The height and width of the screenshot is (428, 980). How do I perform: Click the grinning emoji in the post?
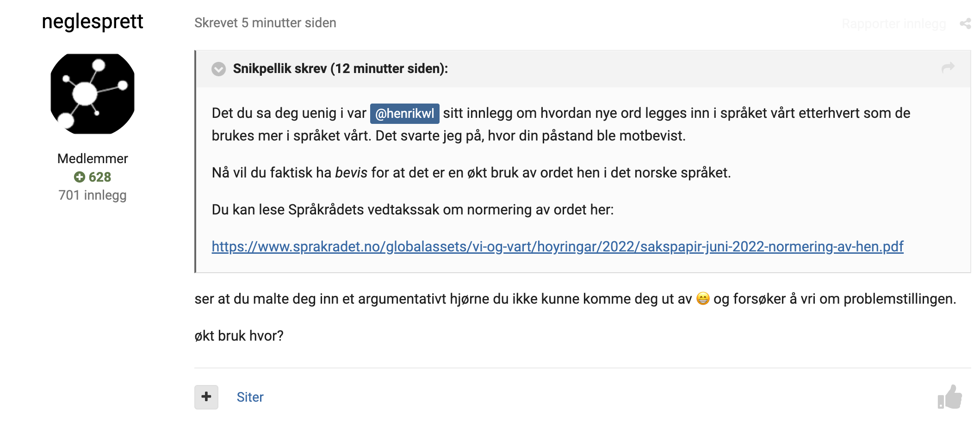click(703, 299)
